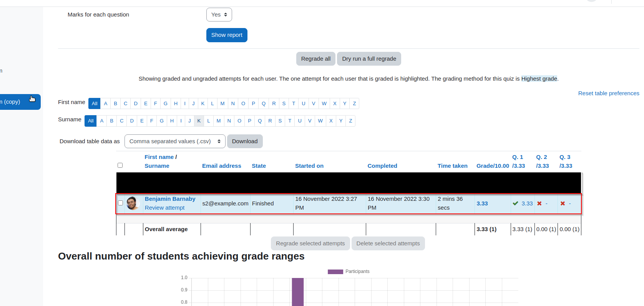Screen dimensions: 644x306
Task: Click the Show report button
Action: pos(227,35)
